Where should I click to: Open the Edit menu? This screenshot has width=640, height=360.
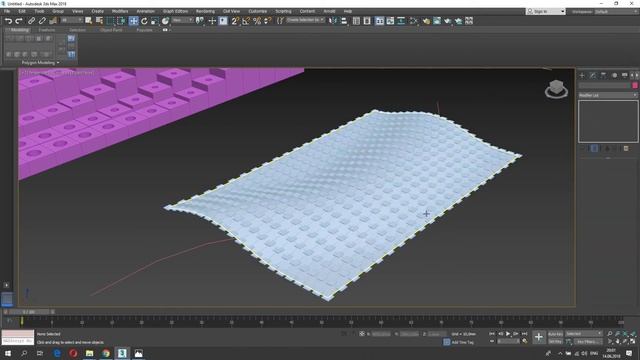coord(22,11)
